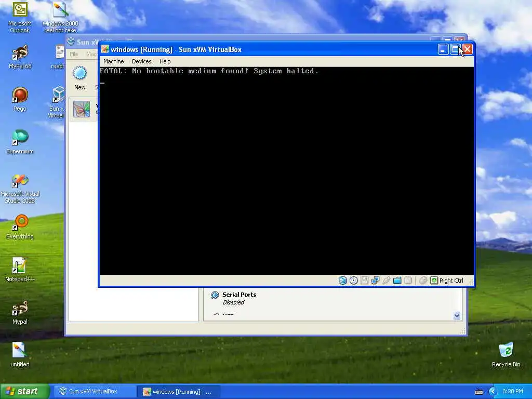Click the mouse integration indicator icon
The height and width of the screenshot is (399, 532).
point(423,280)
